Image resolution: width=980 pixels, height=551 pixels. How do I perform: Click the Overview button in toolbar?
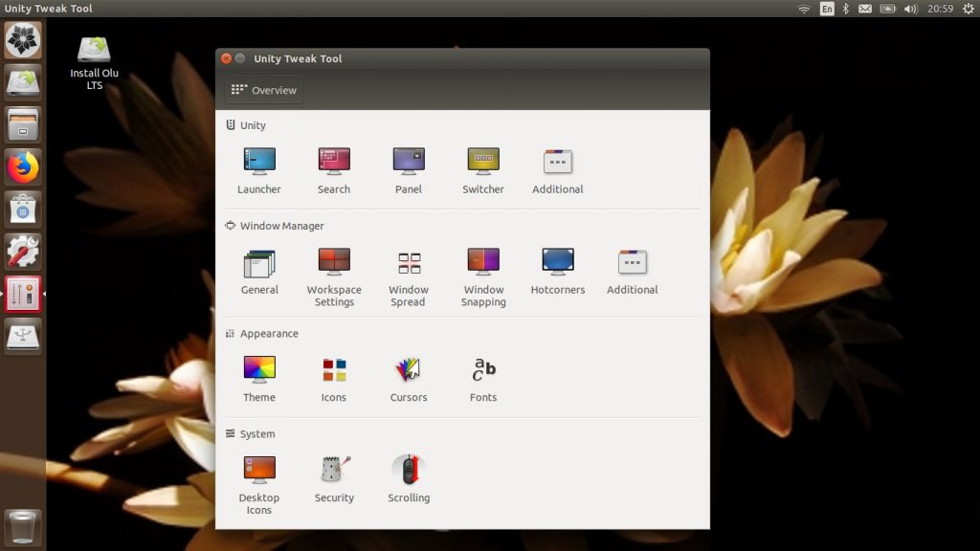point(264,90)
